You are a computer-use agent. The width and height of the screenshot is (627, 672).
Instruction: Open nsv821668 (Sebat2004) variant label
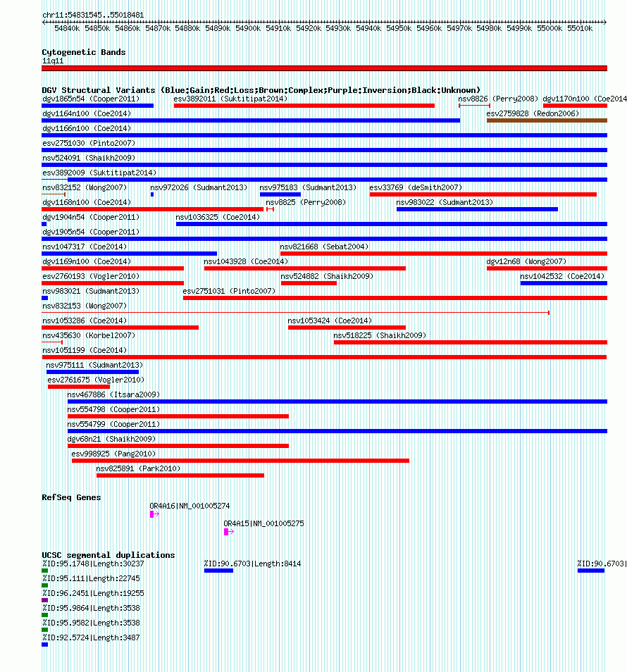point(324,247)
